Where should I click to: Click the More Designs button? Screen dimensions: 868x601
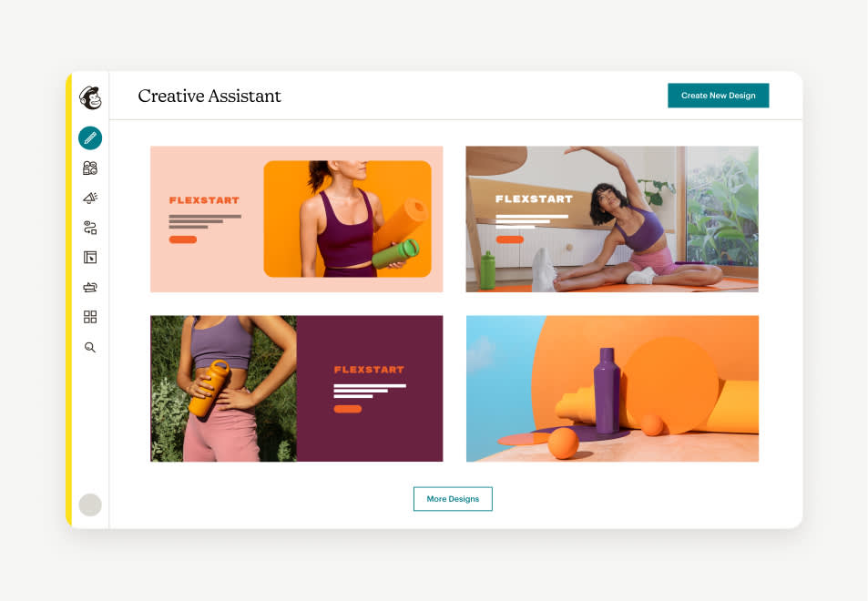tap(453, 499)
